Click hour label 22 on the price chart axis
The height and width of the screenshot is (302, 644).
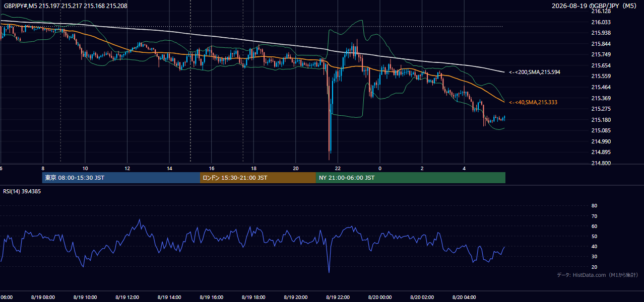click(338, 168)
